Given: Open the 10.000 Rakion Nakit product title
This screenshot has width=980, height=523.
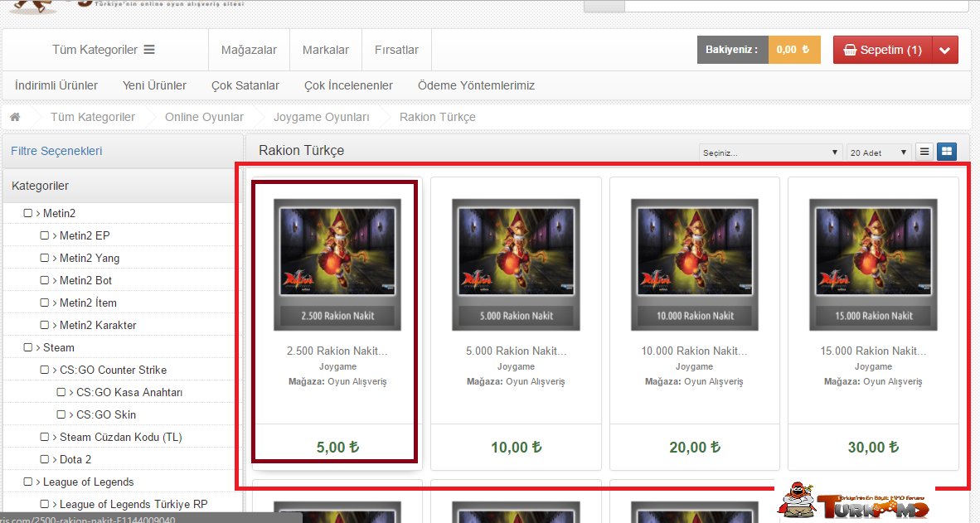Looking at the screenshot, I should [695, 351].
